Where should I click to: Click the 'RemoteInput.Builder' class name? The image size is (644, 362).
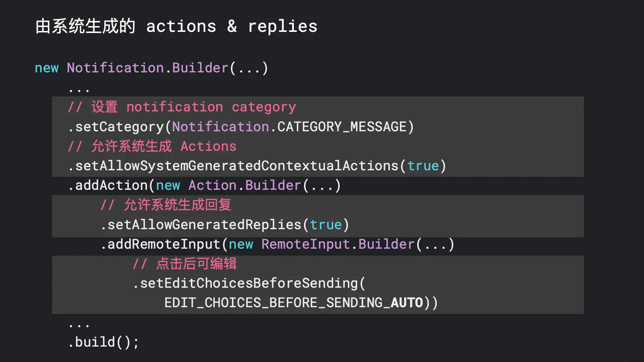pos(338,244)
